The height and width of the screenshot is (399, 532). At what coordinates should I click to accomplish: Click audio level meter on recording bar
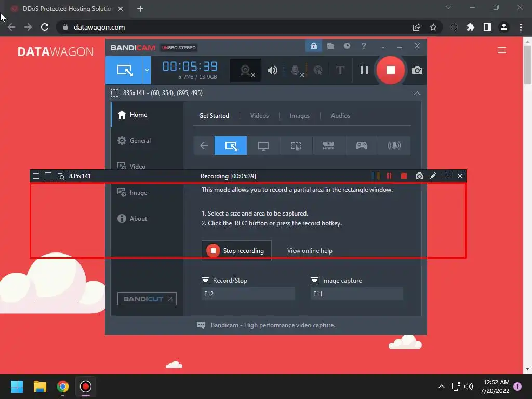[x=376, y=176]
